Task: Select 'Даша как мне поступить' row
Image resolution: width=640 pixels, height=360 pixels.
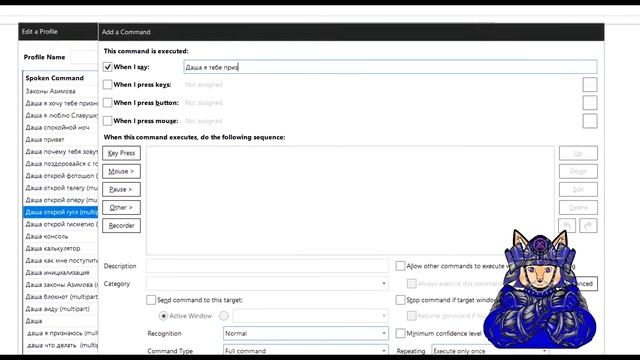Action: [60, 260]
